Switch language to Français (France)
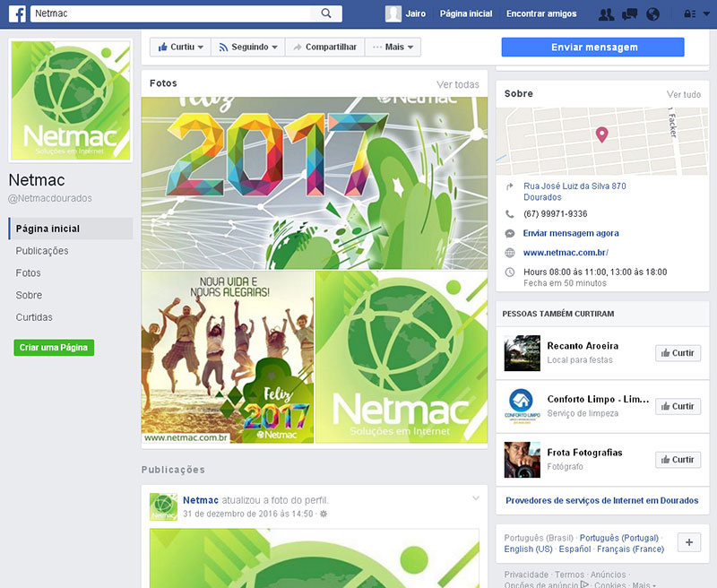This screenshot has width=717, height=588. coord(631,549)
